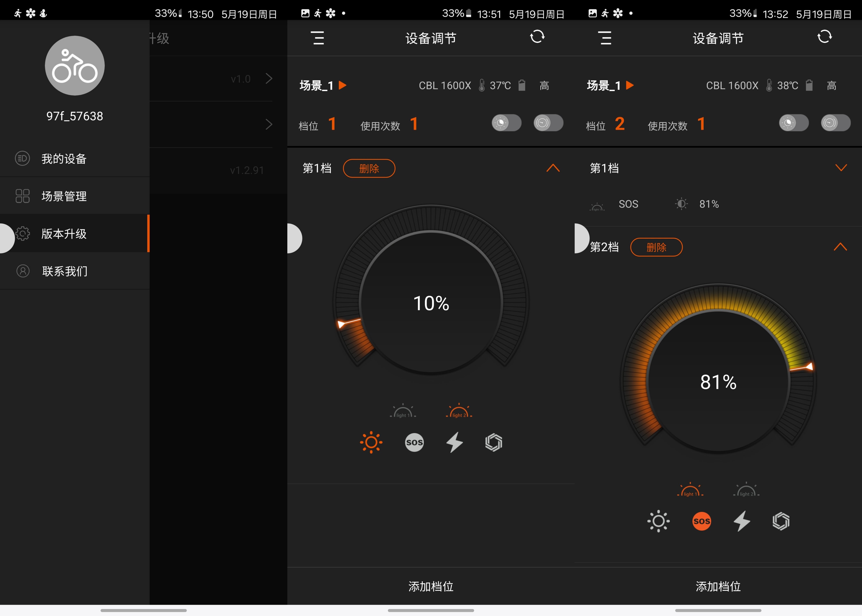Toggle the sun-icon switch beside the orange 档位 2

point(794,123)
